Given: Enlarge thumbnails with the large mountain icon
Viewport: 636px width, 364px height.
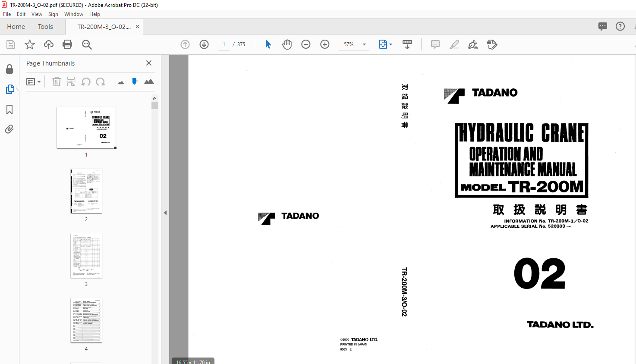Looking at the screenshot, I should click(149, 82).
